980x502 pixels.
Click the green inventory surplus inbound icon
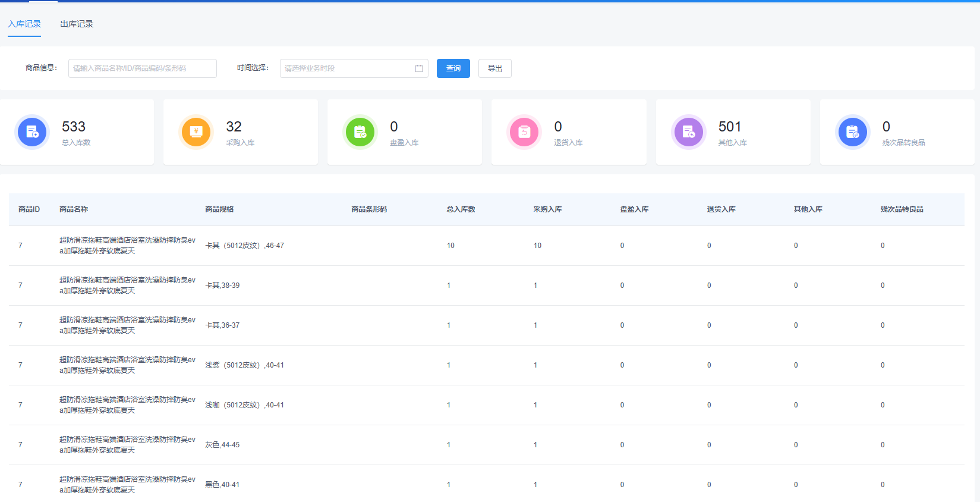[360, 132]
